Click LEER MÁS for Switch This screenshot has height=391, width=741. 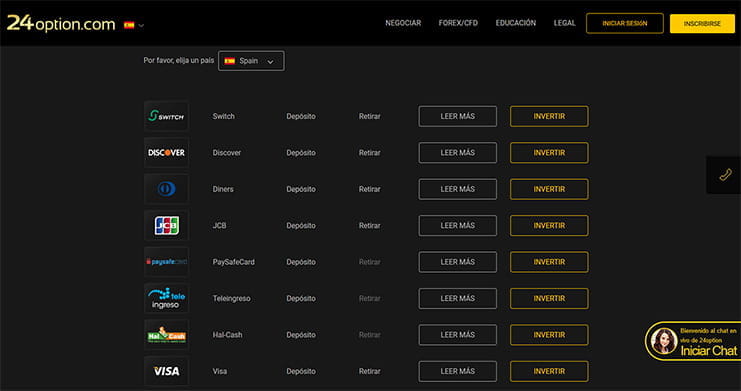(457, 116)
